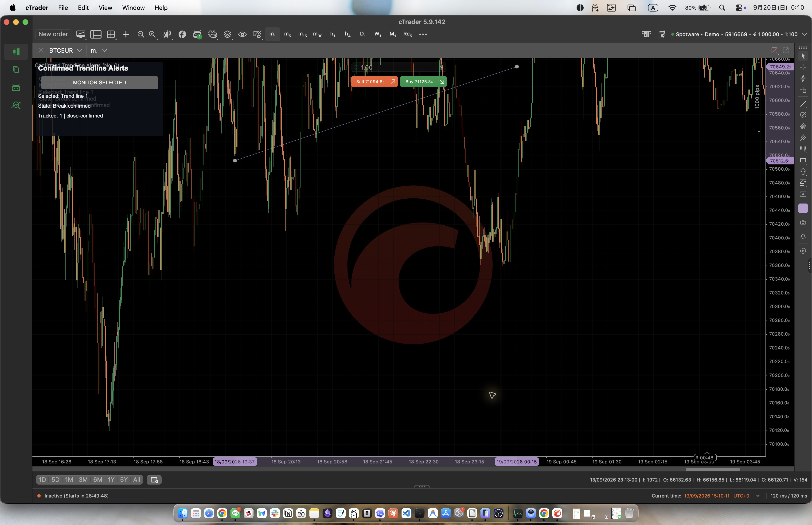Take a chartshot with the camera icon
Viewport: 812px width, 525px height.
(803, 222)
